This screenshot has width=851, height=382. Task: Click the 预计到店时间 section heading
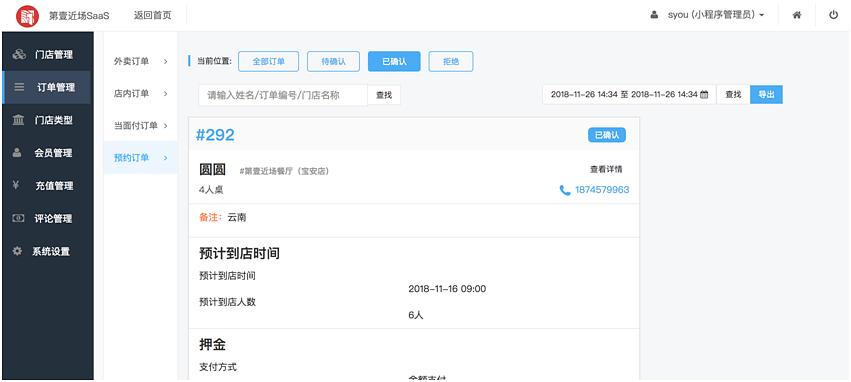[239, 253]
